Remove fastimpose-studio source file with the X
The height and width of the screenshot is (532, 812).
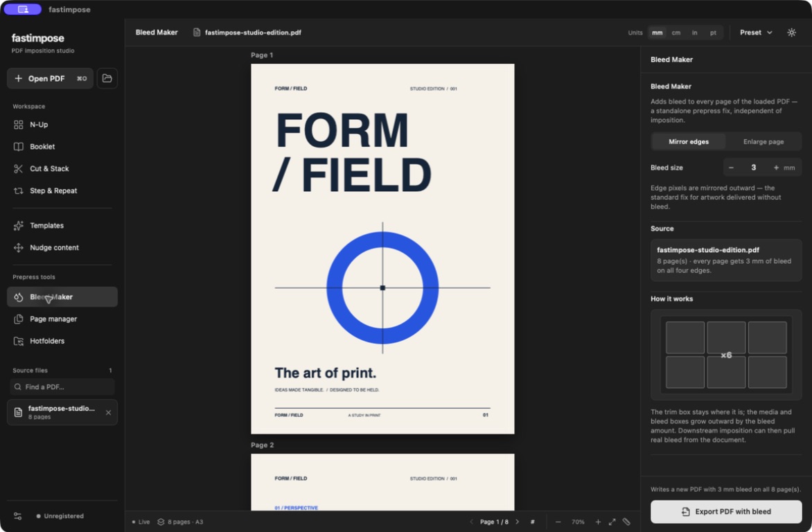coord(108,412)
